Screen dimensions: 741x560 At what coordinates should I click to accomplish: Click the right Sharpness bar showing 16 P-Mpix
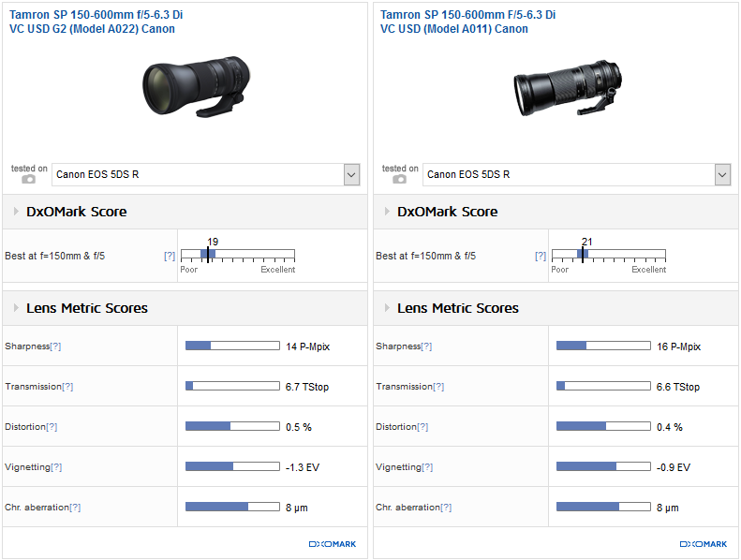coord(603,346)
